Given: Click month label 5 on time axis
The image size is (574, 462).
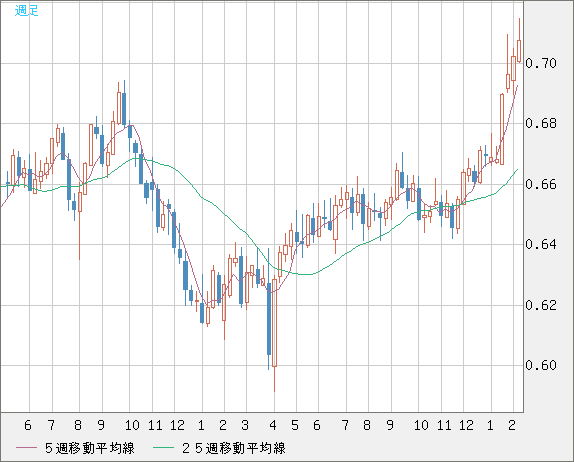Looking at the screenshot, I should (295, 425).
